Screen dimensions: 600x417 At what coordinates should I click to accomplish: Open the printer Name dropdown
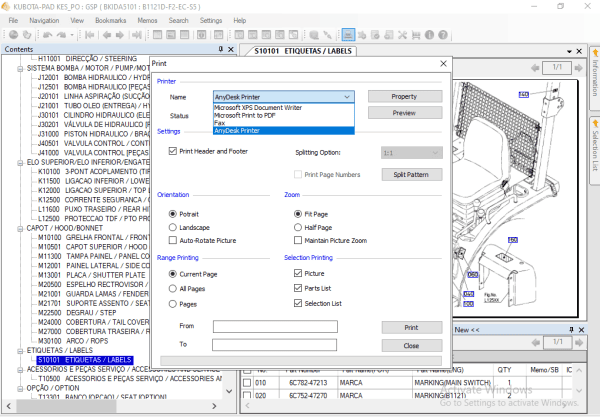click(284, 97)
